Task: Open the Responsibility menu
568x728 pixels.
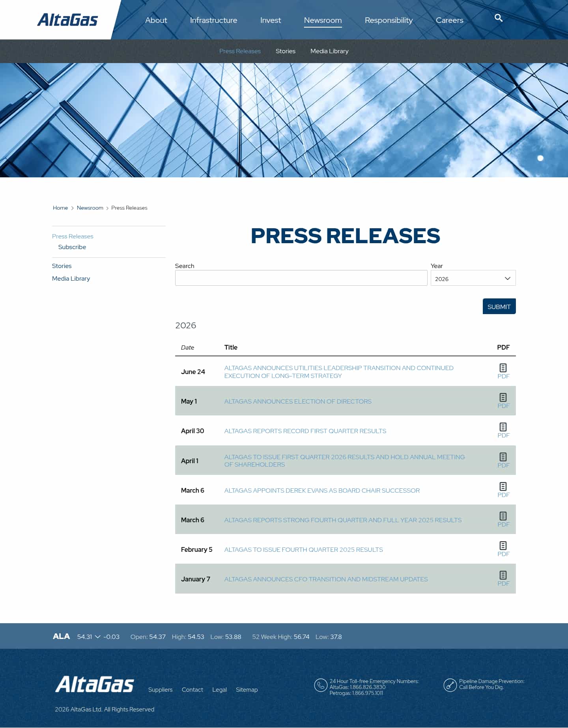Action: [x=389, y=20]
